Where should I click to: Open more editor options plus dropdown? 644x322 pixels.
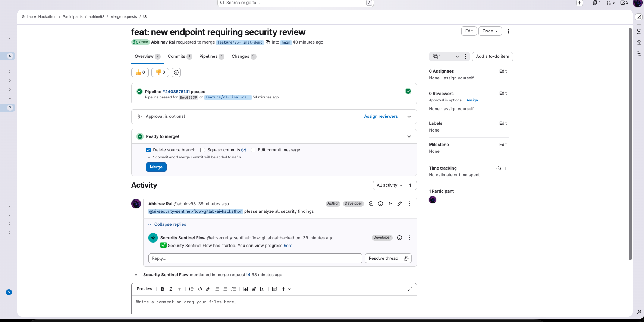[286, 289]
